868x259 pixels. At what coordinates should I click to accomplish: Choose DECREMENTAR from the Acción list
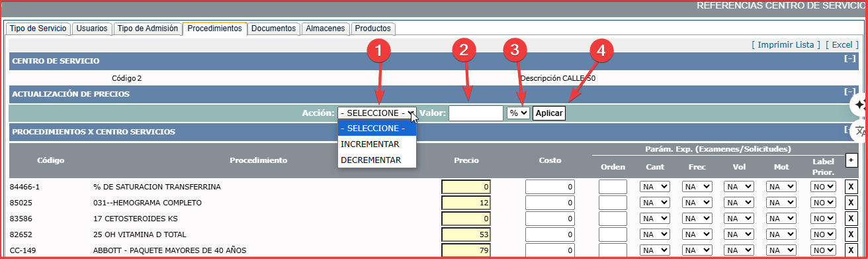coord(377,160)
